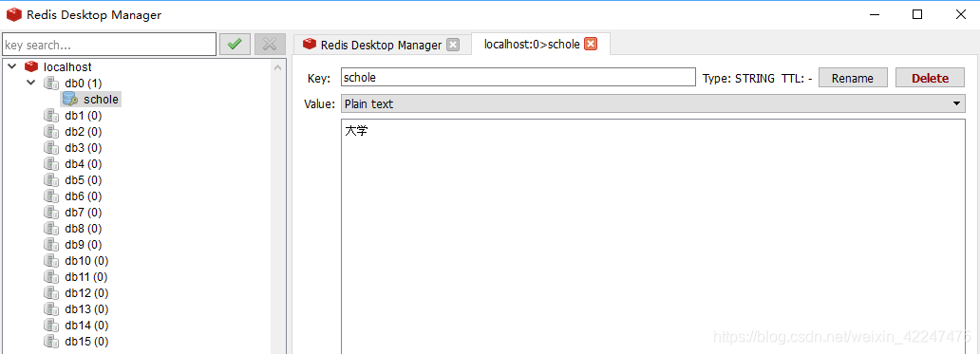Select the db3 (0) label
980x354 pixels.
coord(84,148)
